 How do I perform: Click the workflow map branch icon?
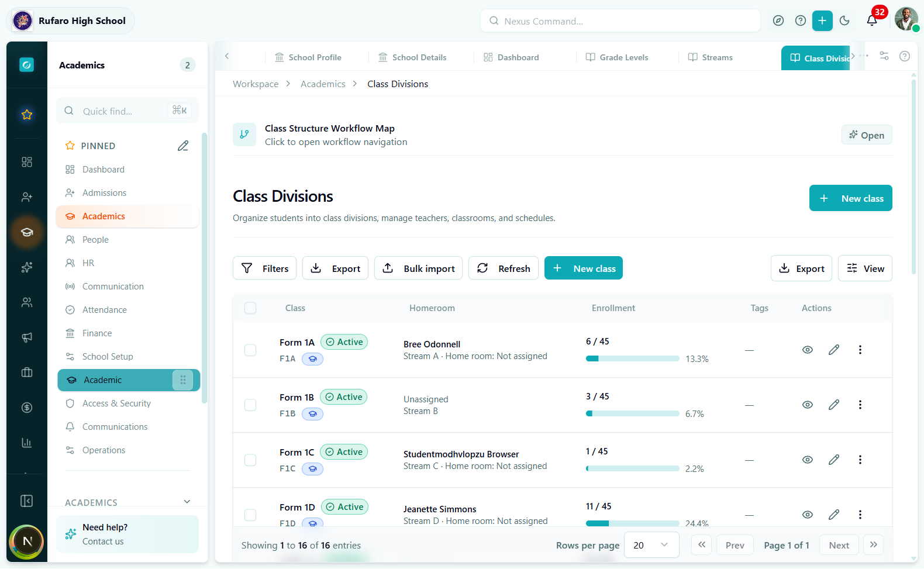pos(244,135)
